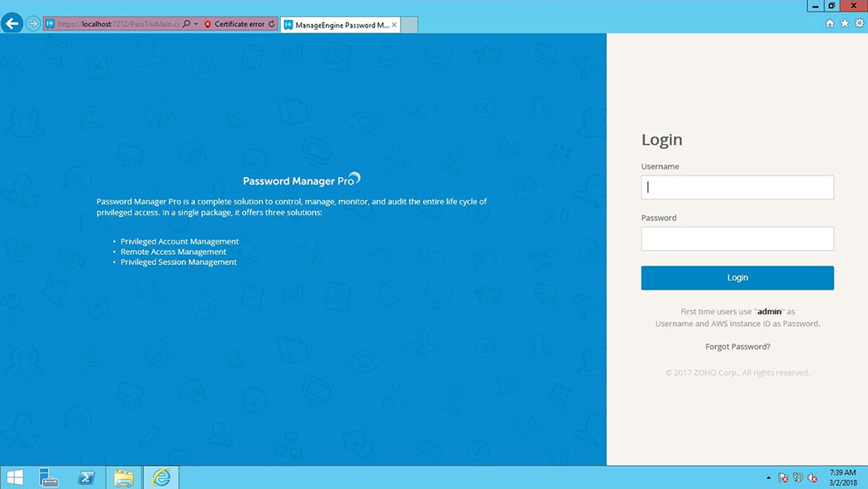Launch Server Manager from taskbar
The width and height of the screenshot is (868, 489).
point(49,477)
